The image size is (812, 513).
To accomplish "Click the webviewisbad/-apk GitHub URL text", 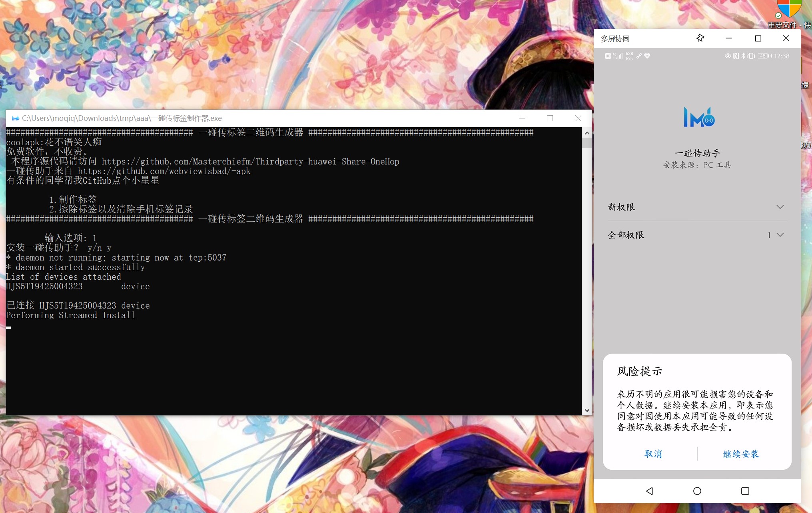I will (x=164, y=171).
